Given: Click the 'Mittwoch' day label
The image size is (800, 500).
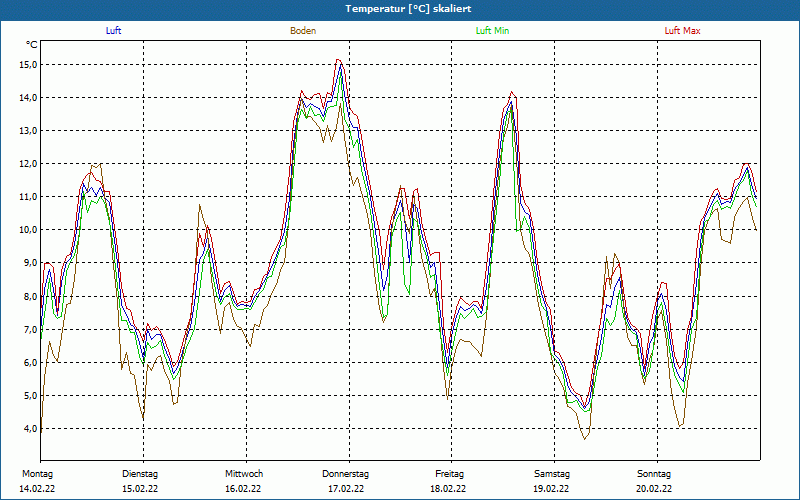Looking at the screenshot, I should [244, 474].
